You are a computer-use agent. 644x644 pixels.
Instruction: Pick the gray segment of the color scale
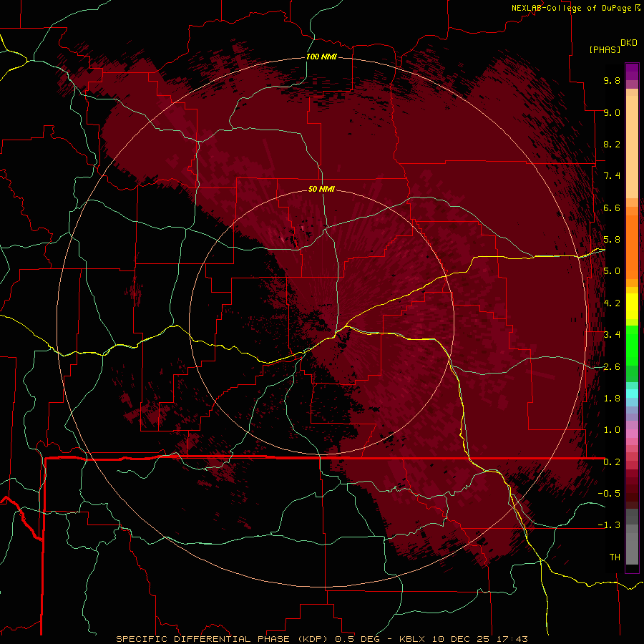(x=632, y=537)
